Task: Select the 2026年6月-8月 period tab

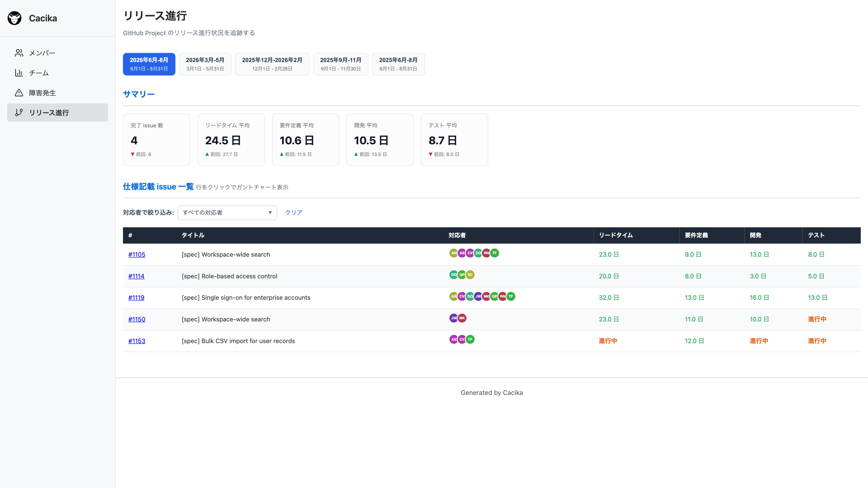Action: tap(149, 64)
